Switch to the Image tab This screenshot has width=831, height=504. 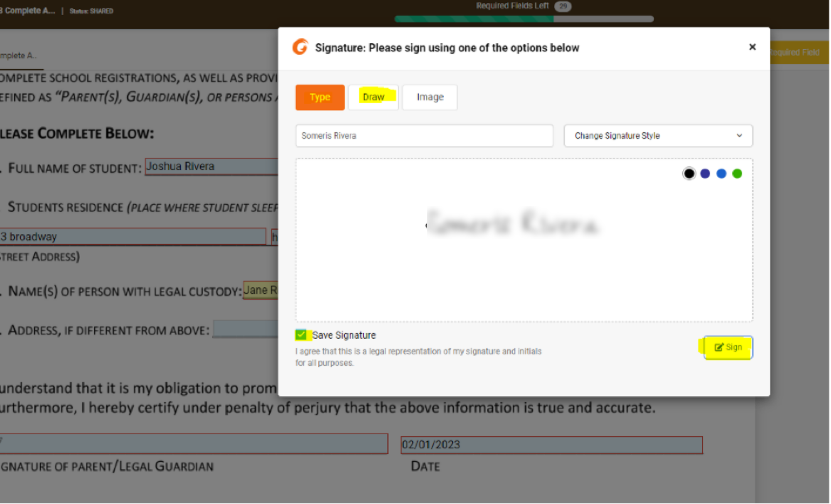[430, 97]
